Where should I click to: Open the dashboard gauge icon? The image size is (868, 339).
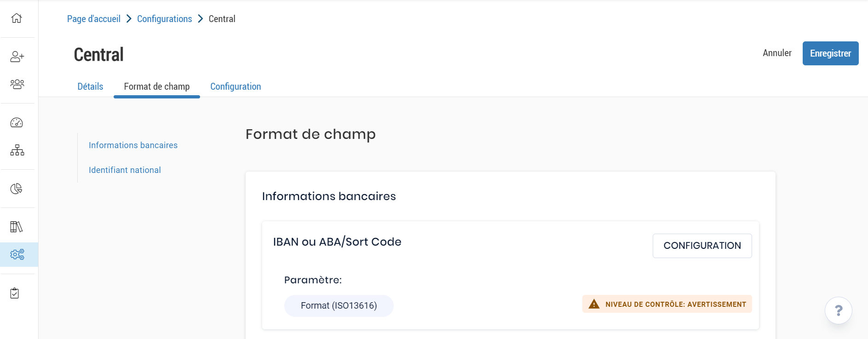[x=17, y=123]
